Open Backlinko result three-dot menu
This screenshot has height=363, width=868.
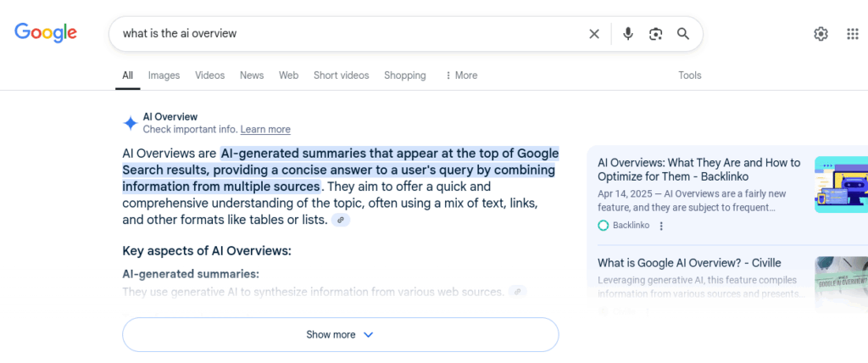[661, 226]
